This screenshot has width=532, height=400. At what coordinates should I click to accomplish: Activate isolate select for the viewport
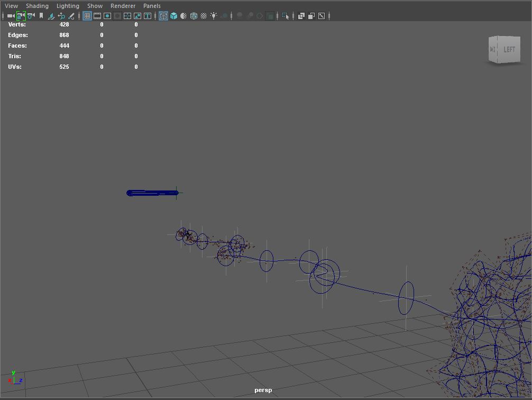286,16
